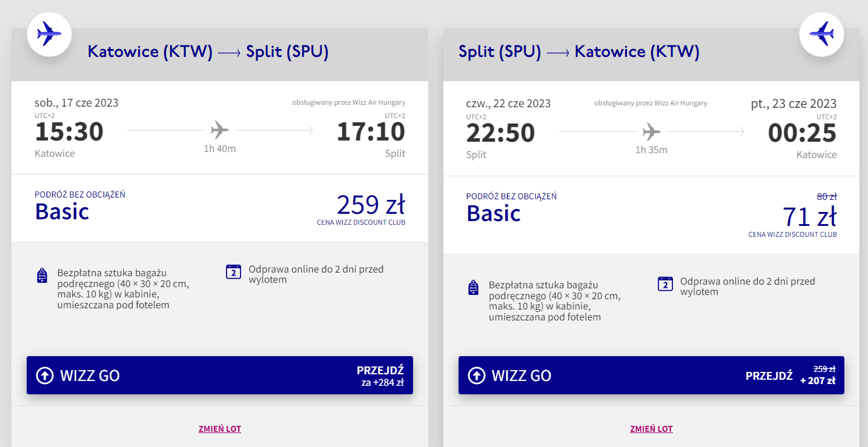Viewport: 868px width, 447px height.
Task: Click the gray plane icon on 1h 40m route line
Action: coord(220,130)
